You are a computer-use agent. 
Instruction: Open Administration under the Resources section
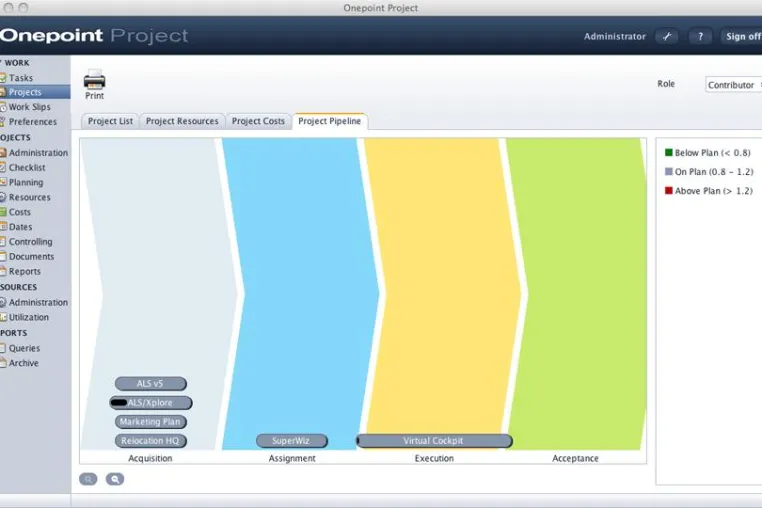[38, 302]
